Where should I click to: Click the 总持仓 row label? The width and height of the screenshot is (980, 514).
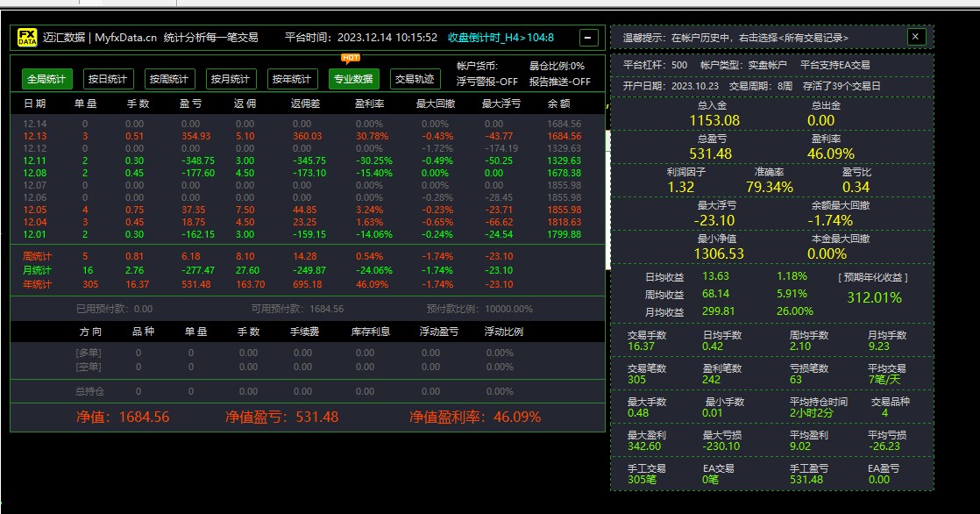pyautogui.click(x=90, y=391)
